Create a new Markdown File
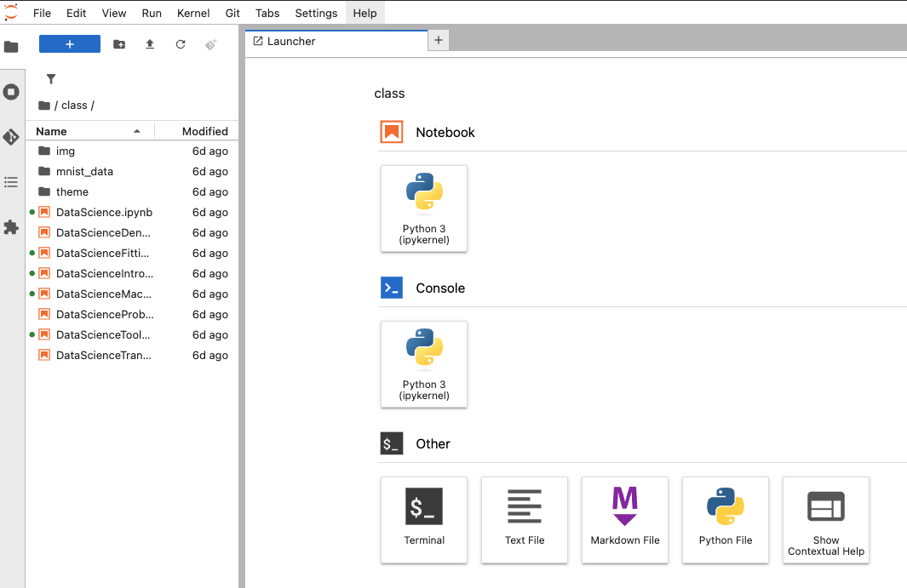 [625, 519]
